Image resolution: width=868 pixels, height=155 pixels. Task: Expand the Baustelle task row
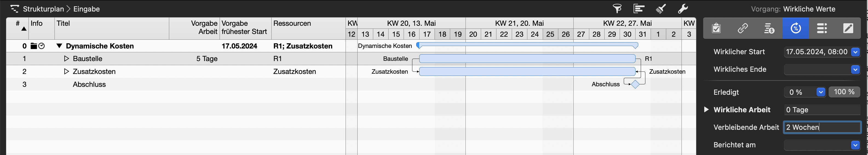[66, 59]
